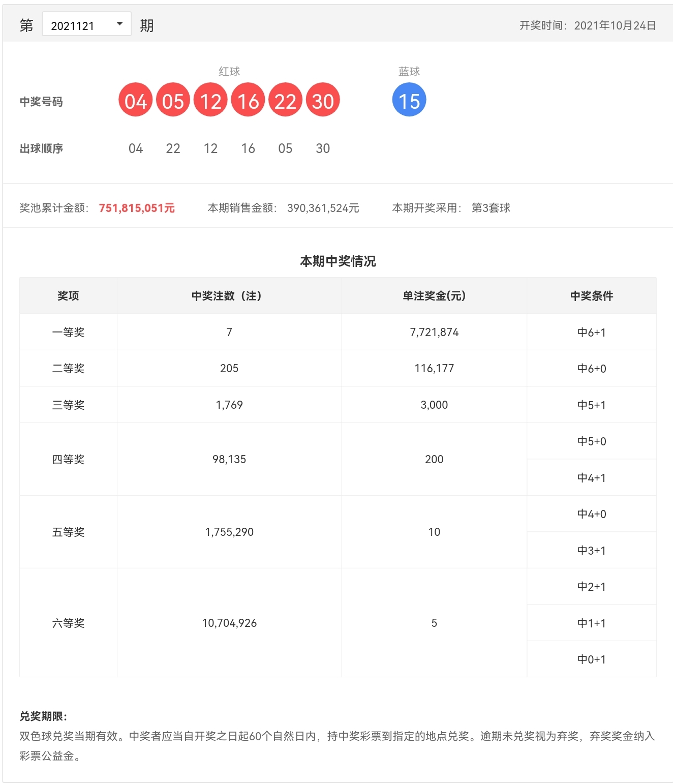Click the 中奖条件 column header
Screen dimensions: 673x784
(592, 295)
